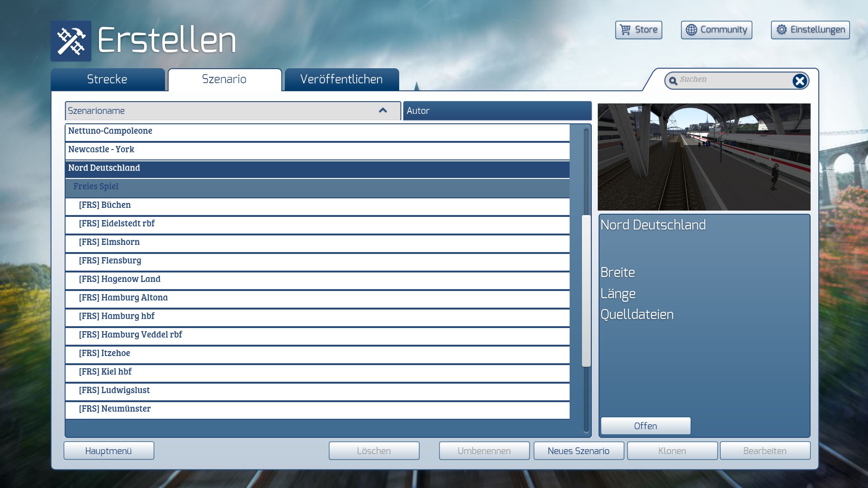Return via the Hauptmenü button
Screen dimensions: 868x488
tap(108, 451)
